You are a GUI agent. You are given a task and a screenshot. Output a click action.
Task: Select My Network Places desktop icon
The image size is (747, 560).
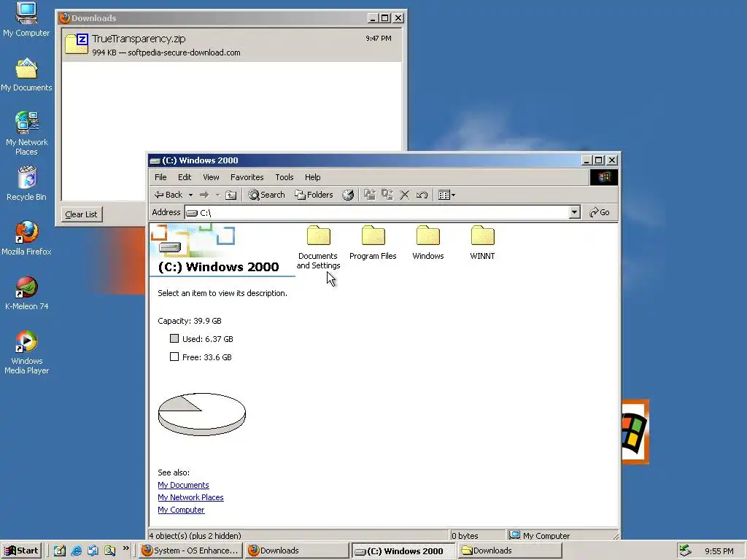pyautogui.click(x=26, y=133)
